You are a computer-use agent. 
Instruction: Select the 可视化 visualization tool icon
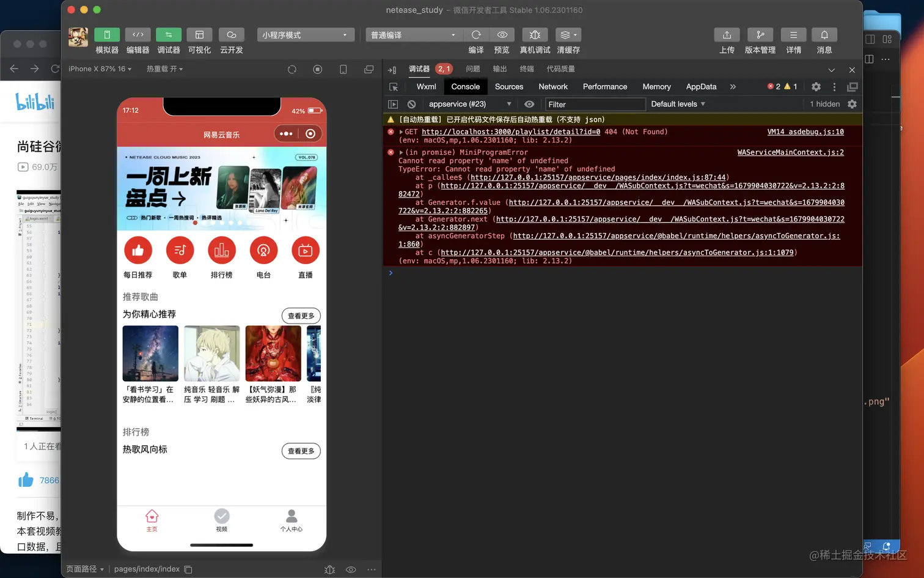tap(199, 35)
